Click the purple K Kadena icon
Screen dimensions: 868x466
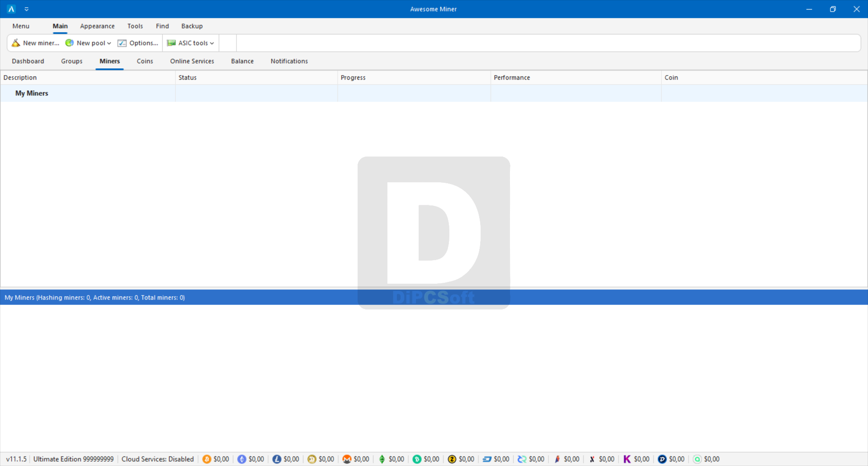point(627,459)
